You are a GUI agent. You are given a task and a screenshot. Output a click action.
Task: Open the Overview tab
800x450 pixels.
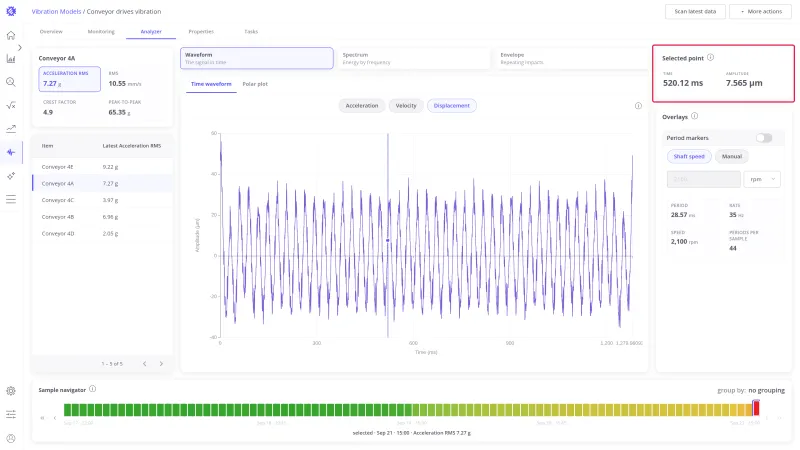[x=51, y=32]
